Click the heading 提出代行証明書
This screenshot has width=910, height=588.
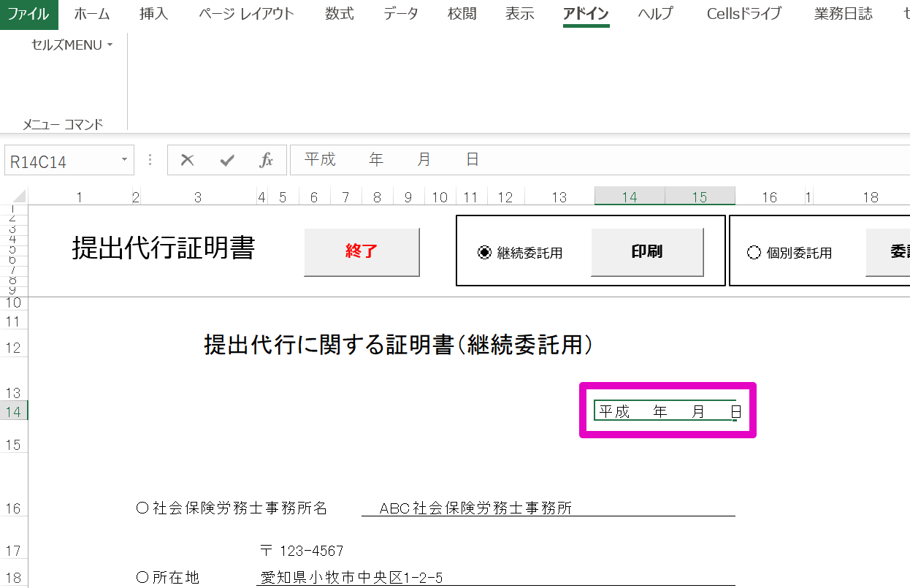point(164,248)
